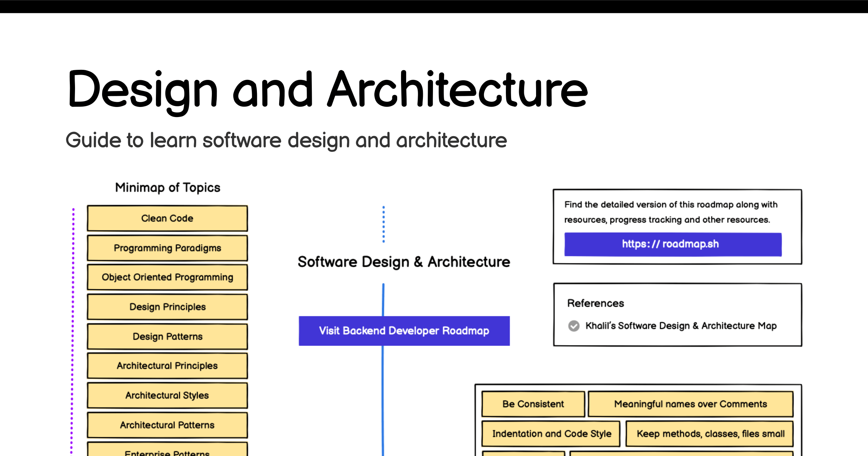Screen dimensions: 868x456
Task: Mark Be Consistent as complete
Action: click(x=533, y=404)
